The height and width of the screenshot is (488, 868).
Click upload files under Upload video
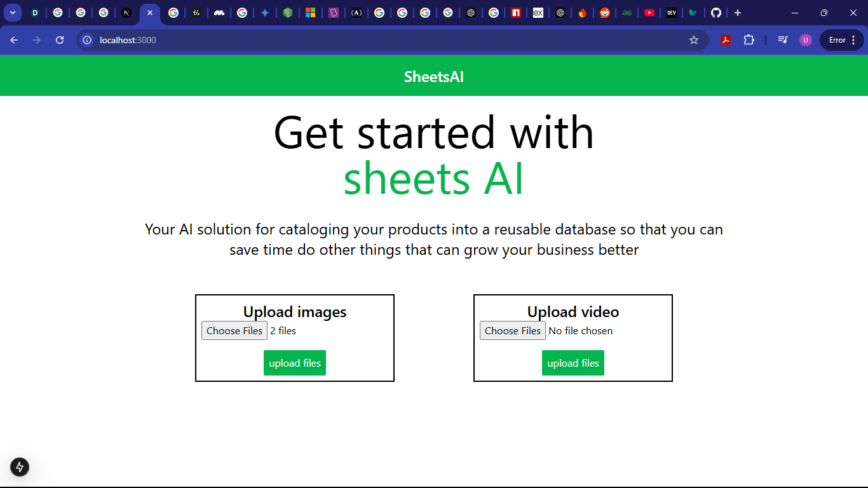pyautogui.click(x=573, y=363)
